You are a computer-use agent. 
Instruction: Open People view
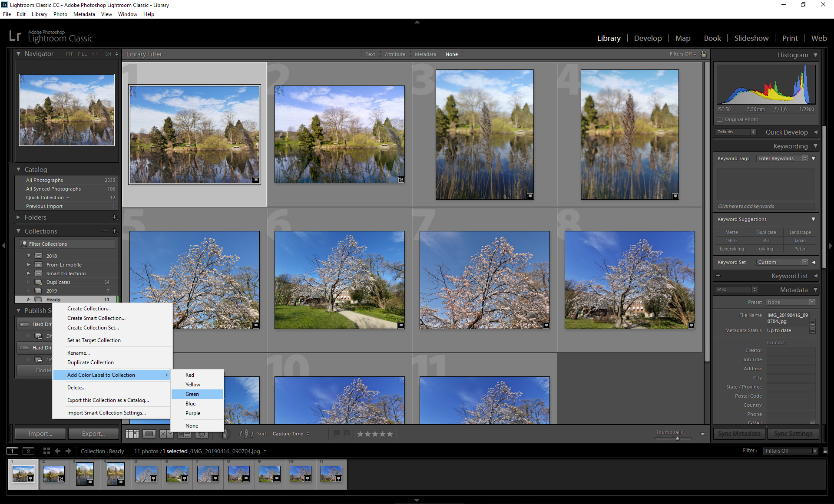coord(202,434)
